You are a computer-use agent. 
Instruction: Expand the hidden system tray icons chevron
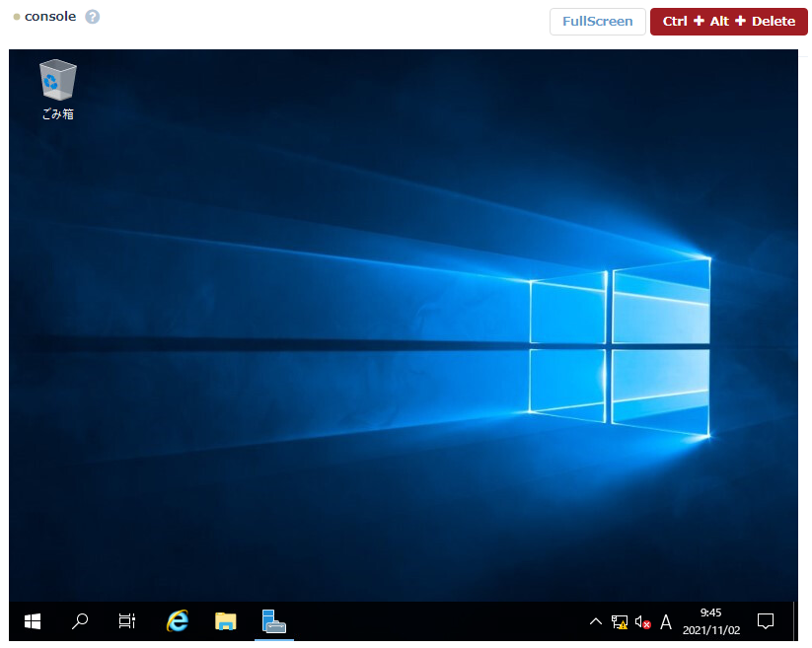(x=595, y=621)
